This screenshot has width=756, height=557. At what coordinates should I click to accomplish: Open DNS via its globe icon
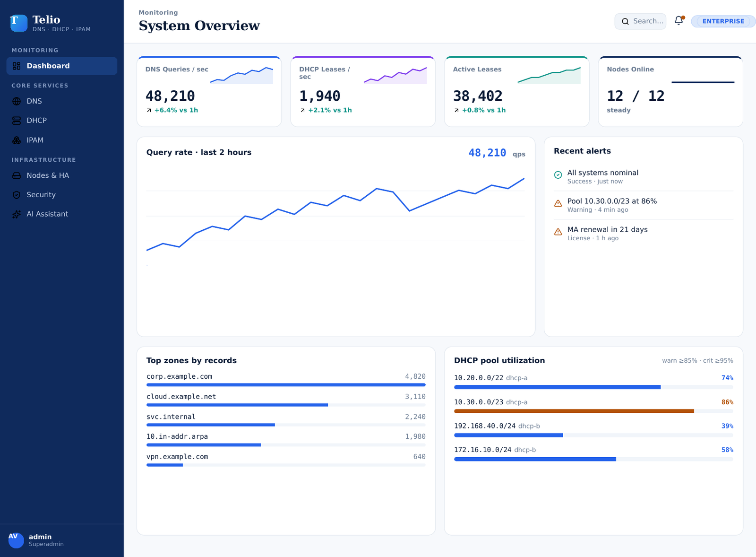(17, 101)
